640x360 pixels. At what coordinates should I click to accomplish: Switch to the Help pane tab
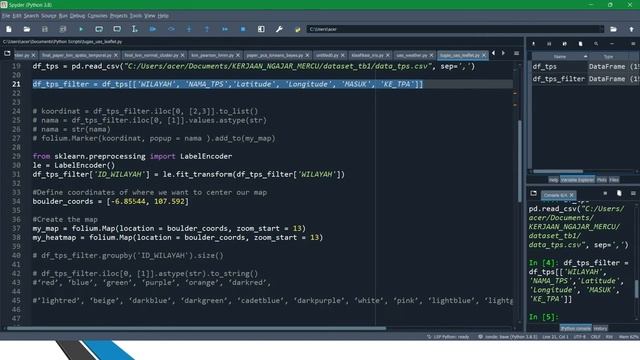pos(553,180)
